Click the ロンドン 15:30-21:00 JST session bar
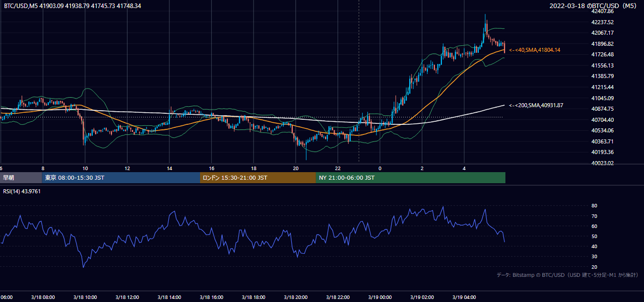This screenshot has width=644, height=302. [x=258, y=178]
